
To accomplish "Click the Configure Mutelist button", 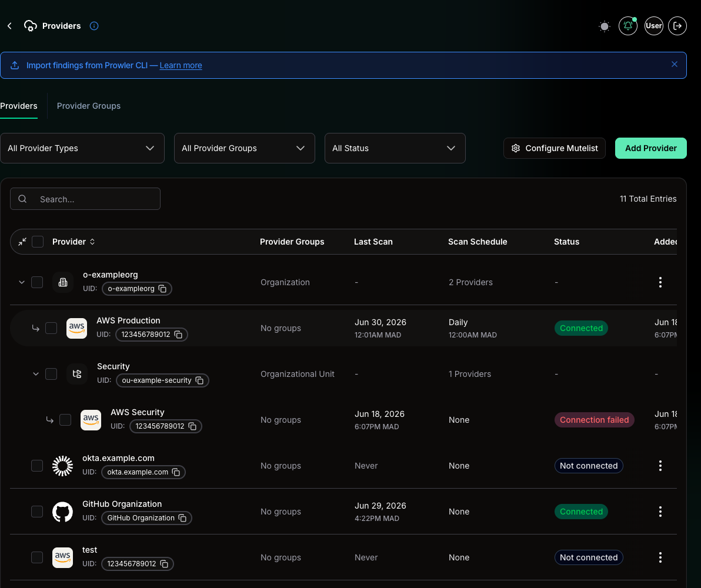I will click(555, 148).
